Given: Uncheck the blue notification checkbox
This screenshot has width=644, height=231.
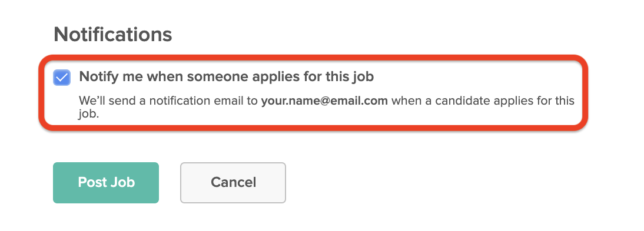Looking at the screenshot, I should pyautogui.click(x=62, y=78).
